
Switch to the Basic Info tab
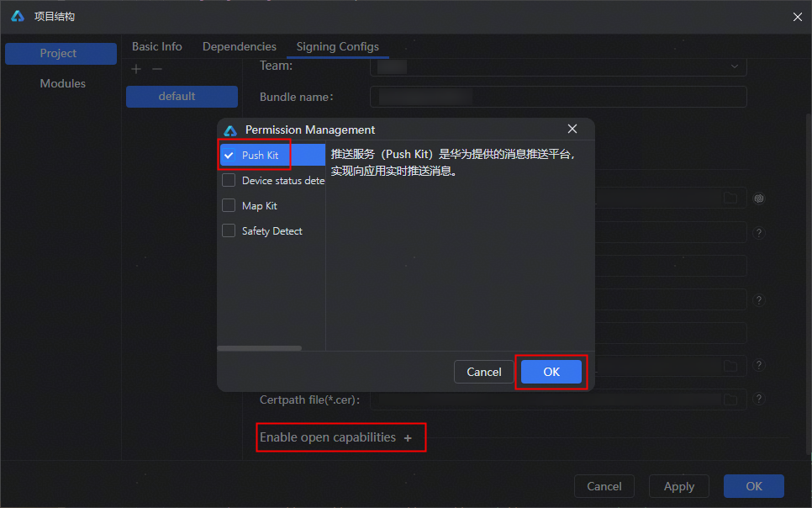coord(157,46)
